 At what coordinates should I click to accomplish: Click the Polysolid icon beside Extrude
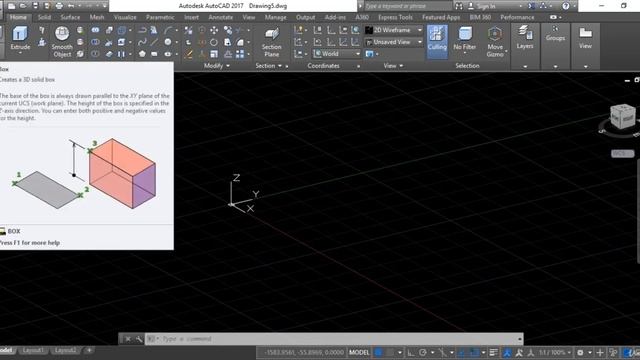click(x=42, y=30)
